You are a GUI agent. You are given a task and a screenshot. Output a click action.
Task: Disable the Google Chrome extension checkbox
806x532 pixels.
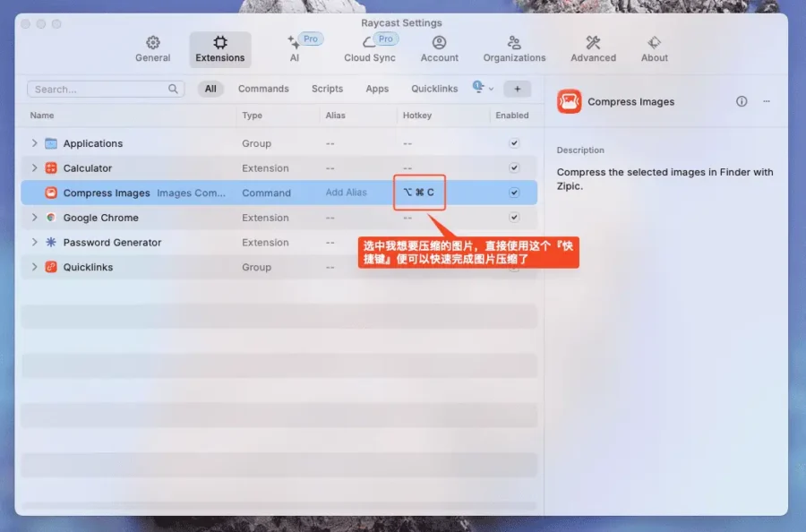[x=514, y=217]
